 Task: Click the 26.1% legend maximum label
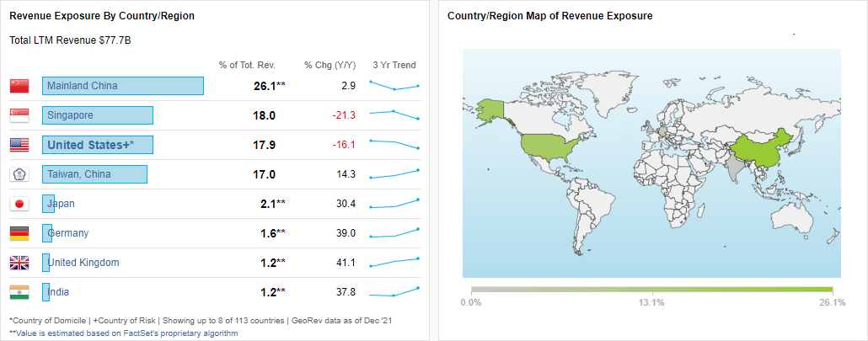(x=832, y=302)
